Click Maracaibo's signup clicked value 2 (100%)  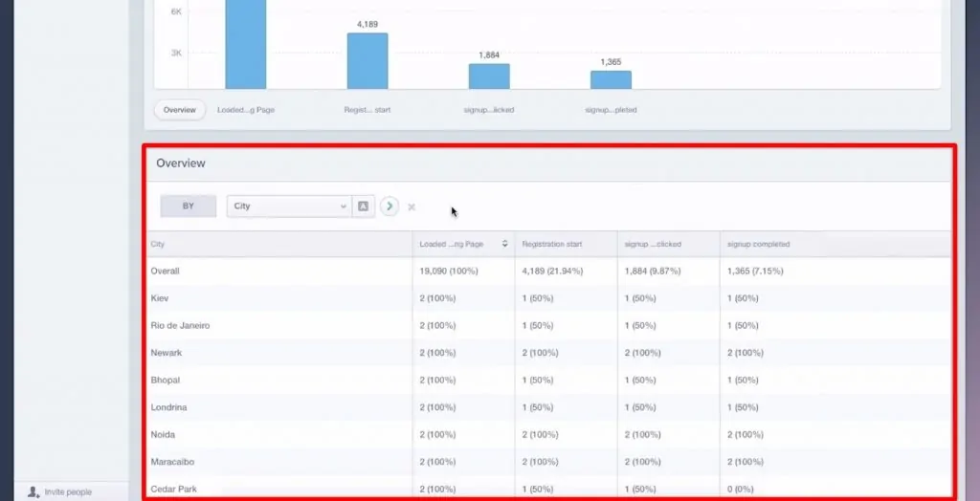click(642, 462)
